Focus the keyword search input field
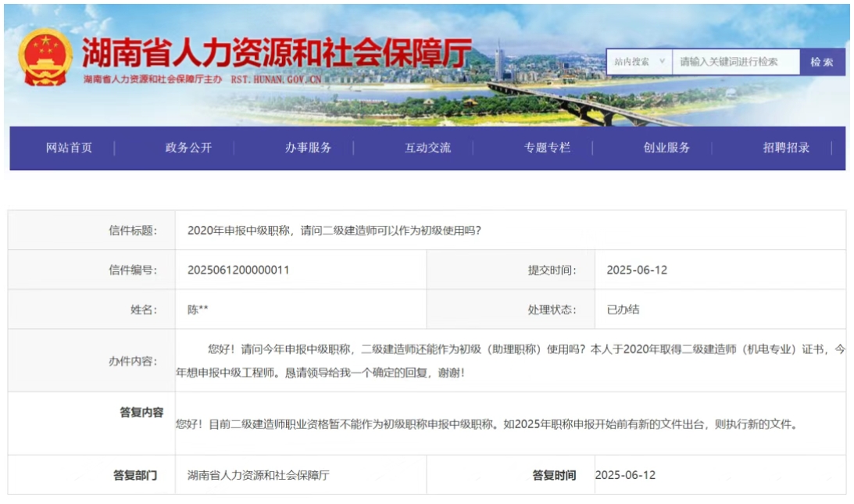Viewport: 854px width, 504px height. pyautogui.click(x=736, y=62)
